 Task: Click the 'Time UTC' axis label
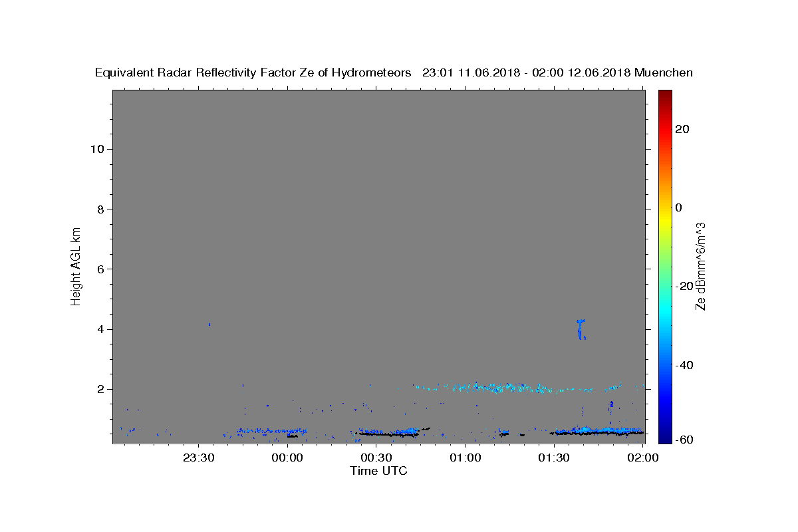(x=378, y=471)
